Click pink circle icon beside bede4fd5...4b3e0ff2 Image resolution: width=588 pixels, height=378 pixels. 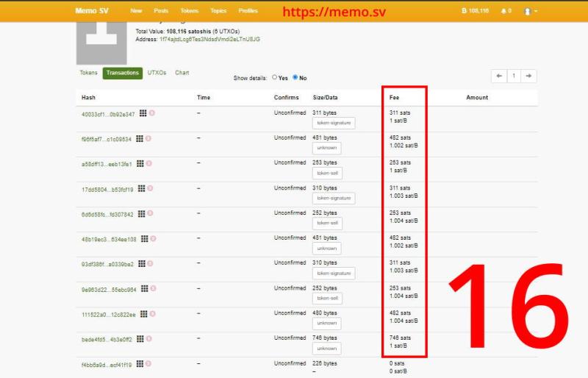149,338
